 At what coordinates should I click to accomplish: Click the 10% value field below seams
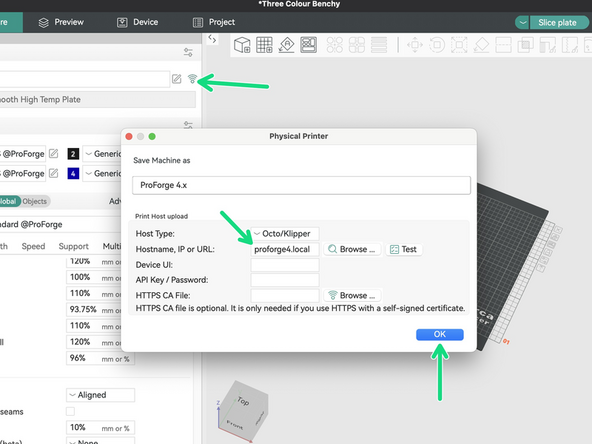pyautogui.click(x=100, y=427)
